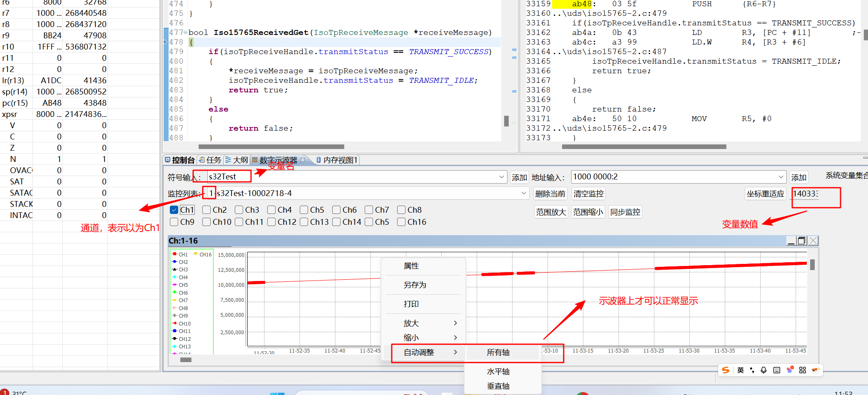Image resolution: width=868 pixels, height=395 pixels.
Task: Open the 内存视图1 memory view tab
Action: point(337,160)
